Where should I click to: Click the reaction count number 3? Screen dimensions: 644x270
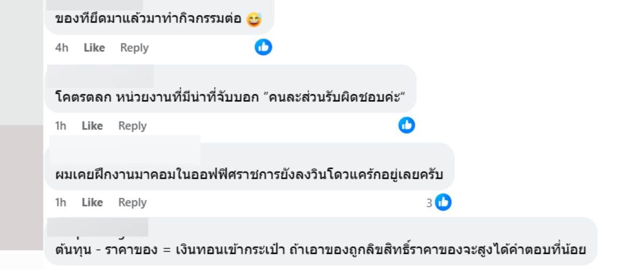[x=429, y=203]
